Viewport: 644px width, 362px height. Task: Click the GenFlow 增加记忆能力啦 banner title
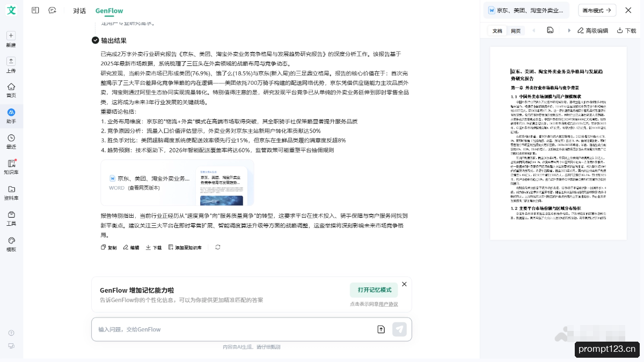pyautogui.click(x=137, y=290)
